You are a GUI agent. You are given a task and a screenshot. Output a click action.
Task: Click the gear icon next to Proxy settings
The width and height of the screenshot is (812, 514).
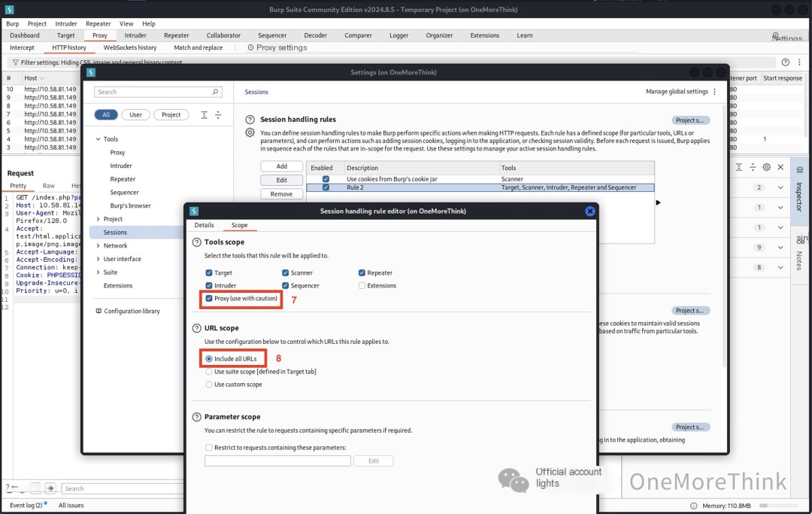click(250, 47)
